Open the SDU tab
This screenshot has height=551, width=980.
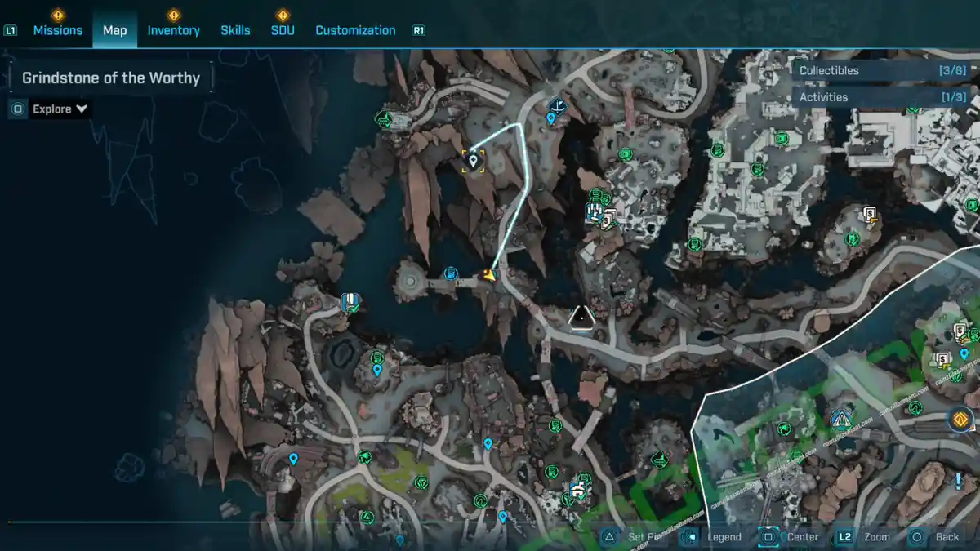point(282,30)
